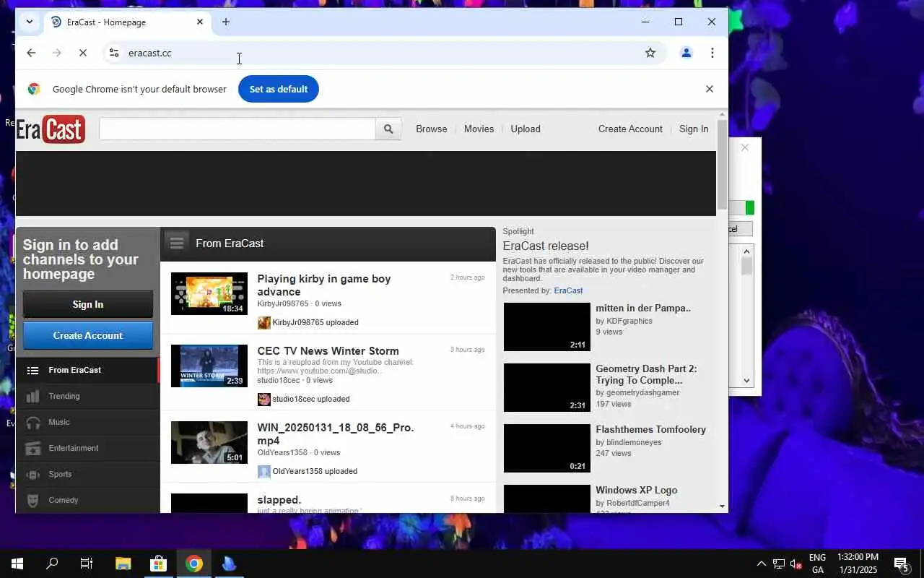Stop page loading button
The image size is (924, 578).
(83, 53)
